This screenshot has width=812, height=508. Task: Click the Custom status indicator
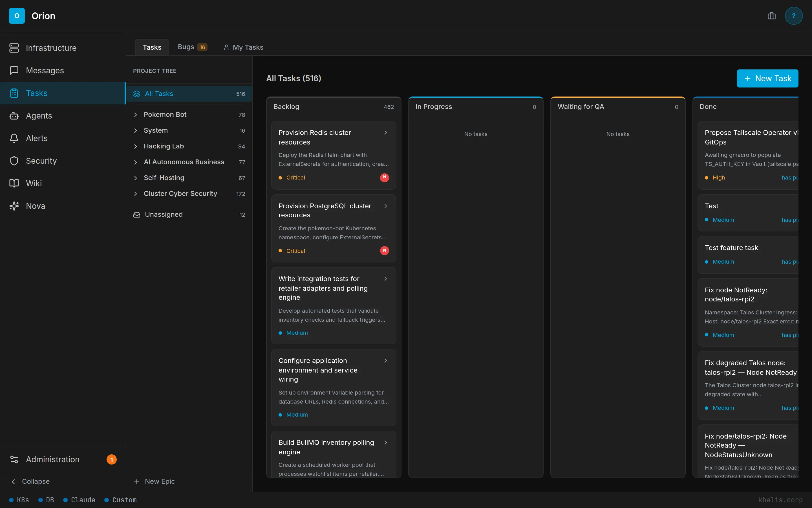coord(120,500)
